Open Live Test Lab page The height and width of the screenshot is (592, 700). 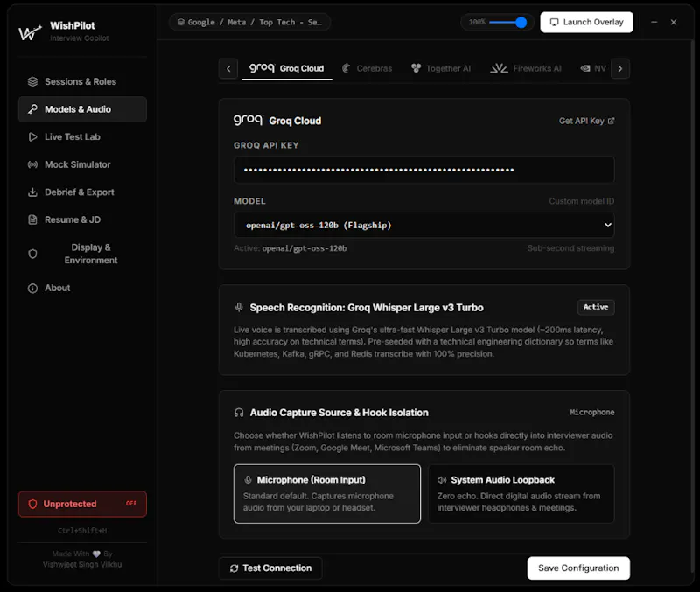(x=82, y=137)
